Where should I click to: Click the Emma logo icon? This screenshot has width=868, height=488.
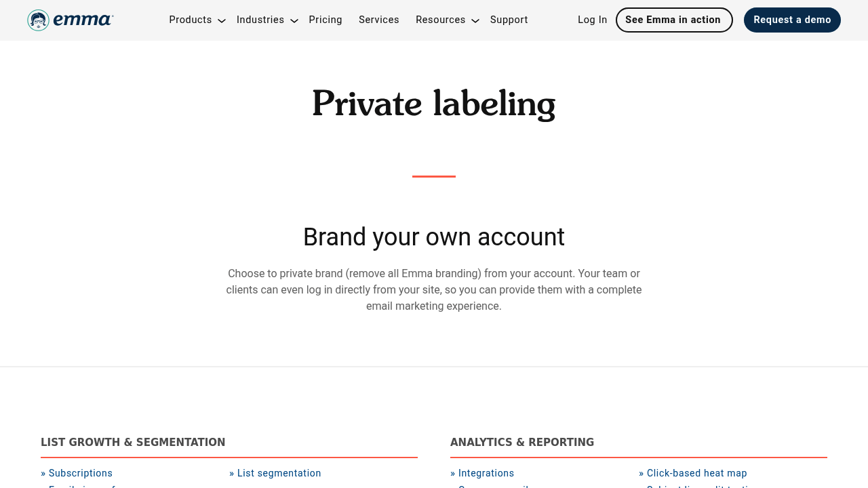(39, 20)
